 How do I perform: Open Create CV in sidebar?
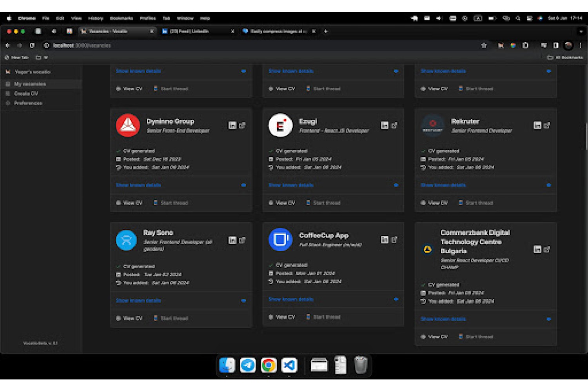[41, 94]
